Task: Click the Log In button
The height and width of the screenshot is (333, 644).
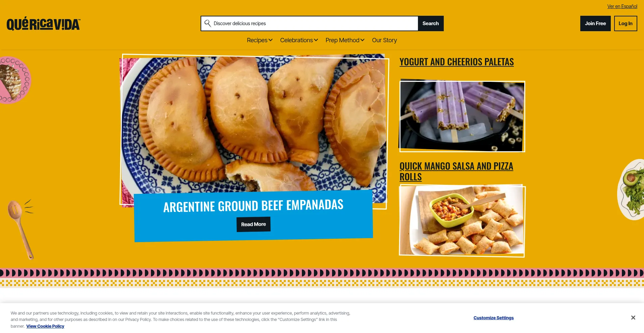Action: click(x=626, y=23)
